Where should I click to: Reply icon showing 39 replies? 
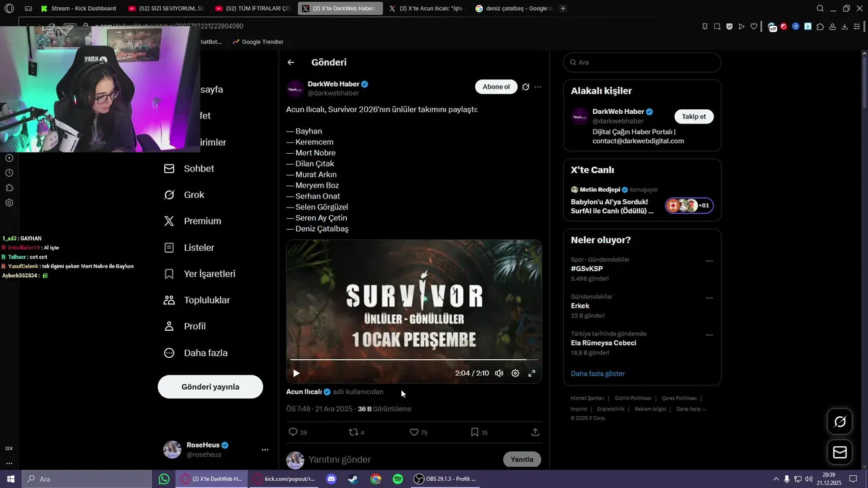pyautogui.click(x=298, y=432)
